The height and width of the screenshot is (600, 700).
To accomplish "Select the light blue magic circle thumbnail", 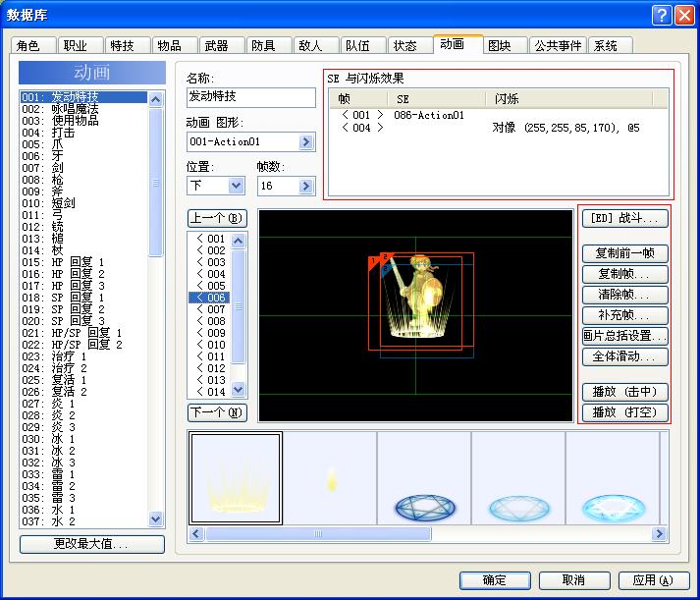I will (518, 477).
